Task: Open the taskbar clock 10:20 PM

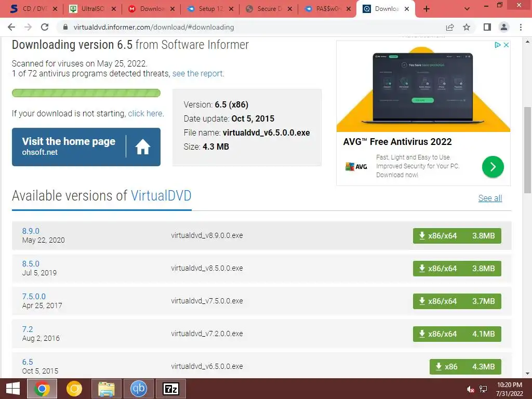Action: (510, 389)
